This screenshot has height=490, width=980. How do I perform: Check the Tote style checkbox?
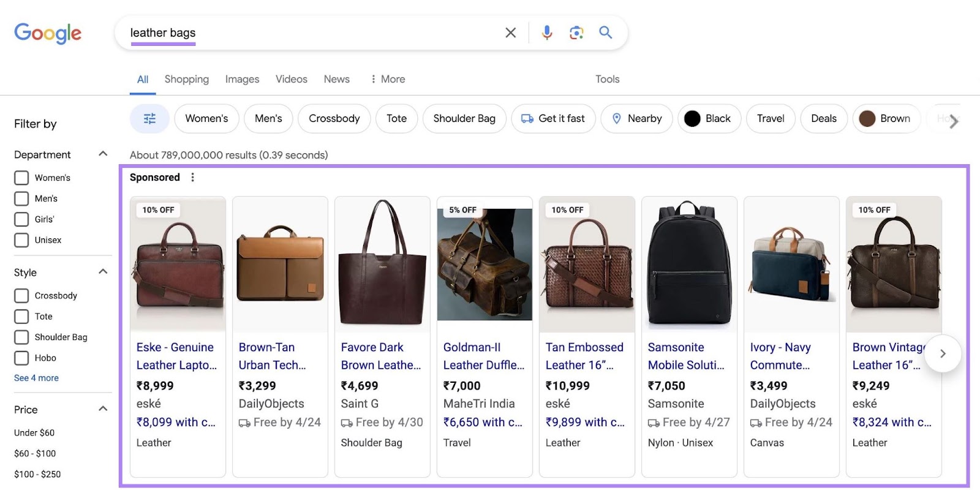click(x=21, y=317)
